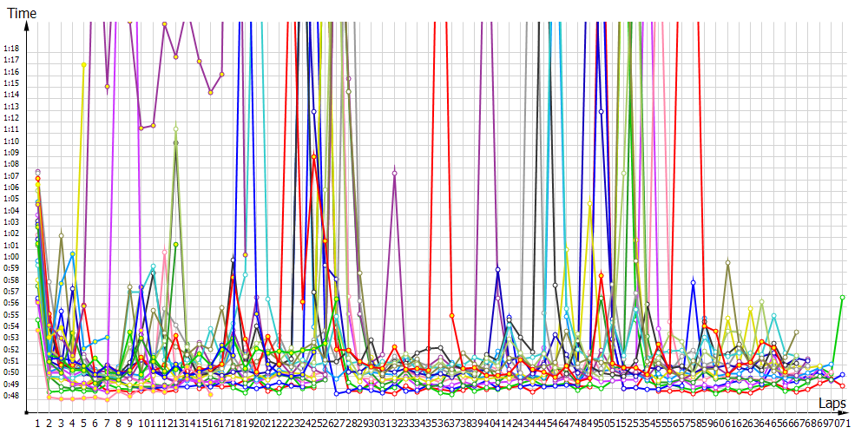The width and height of the screenshot is (868, 434).
Task: Click the orange peak point at lap 24
Action: [313, 156]
